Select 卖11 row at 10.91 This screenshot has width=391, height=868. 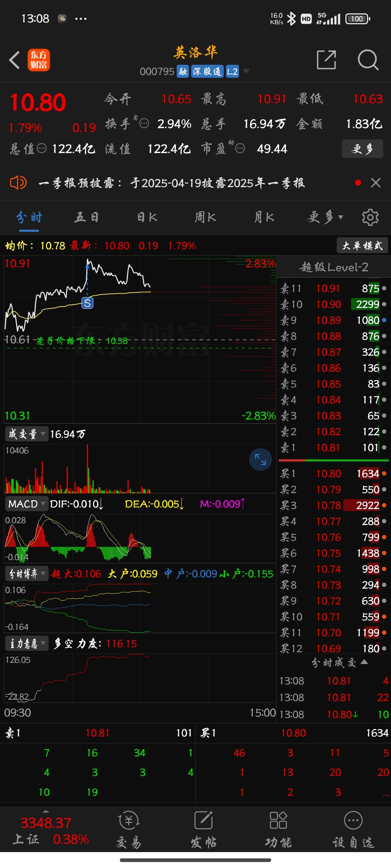click(x=333, y=288)
